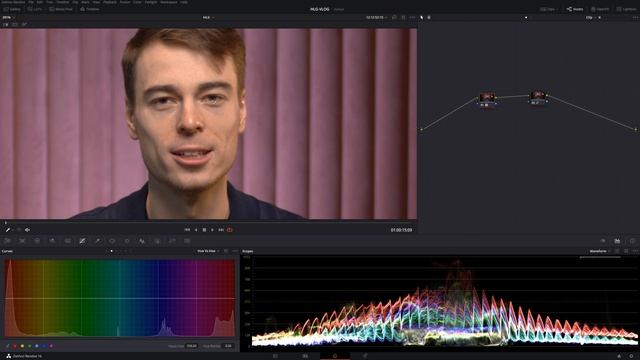Open project settings gear at bottom right
640x360 pixels.
point(631,356)
